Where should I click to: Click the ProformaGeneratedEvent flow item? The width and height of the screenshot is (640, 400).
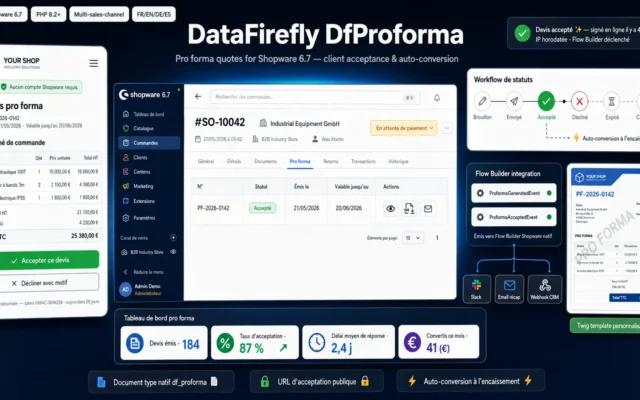pos(514,193)
